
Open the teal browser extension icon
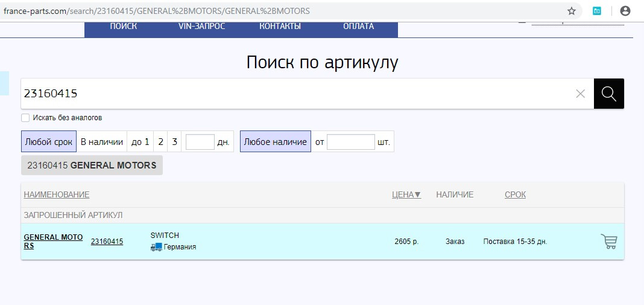[597, 11]
